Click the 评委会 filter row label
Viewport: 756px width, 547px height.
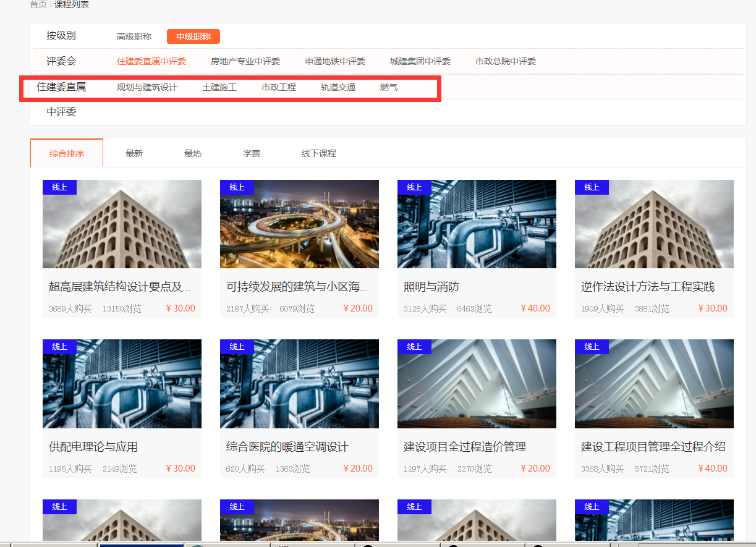tap(61, 61)
